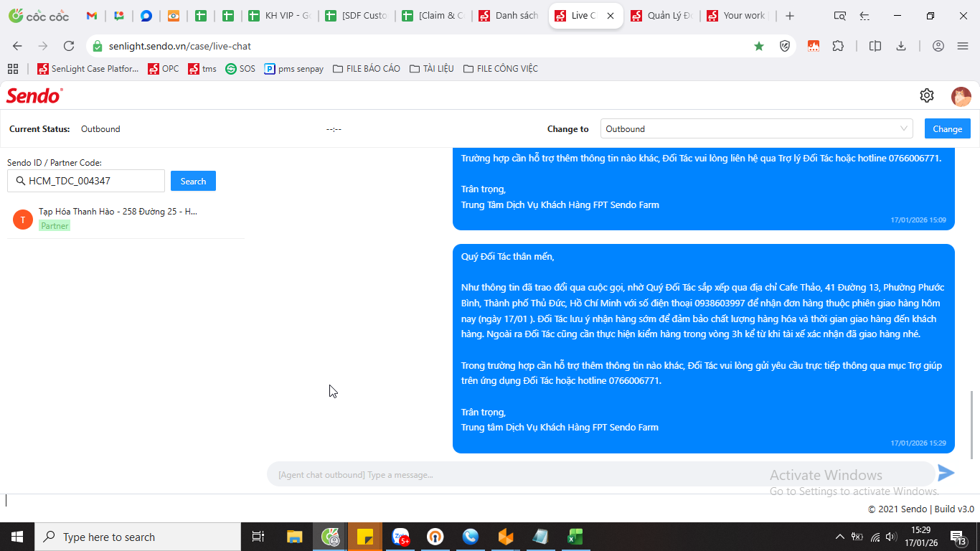The image size is (980, 551).
Task: Open the FILE BÁO CÁO bookmark folder
Action: tap(367, 69)
